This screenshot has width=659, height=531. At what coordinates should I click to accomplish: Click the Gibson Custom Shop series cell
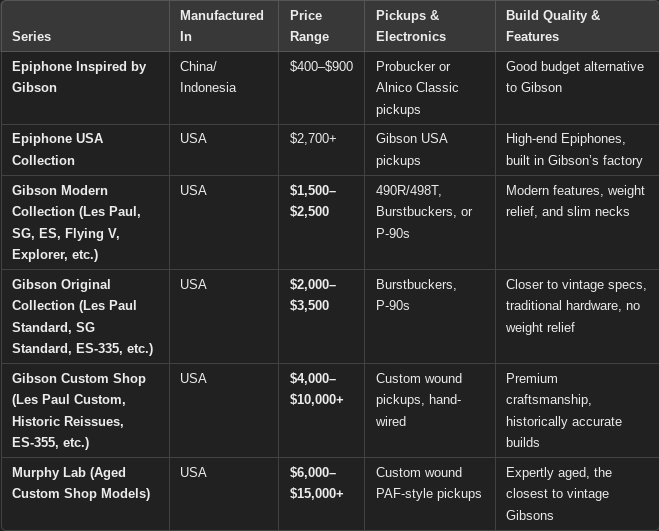pyautogui.click(x=79, y=410)
